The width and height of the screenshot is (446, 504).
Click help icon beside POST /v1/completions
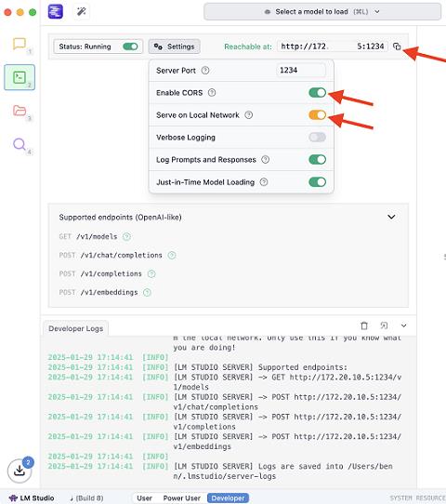coord(151,274)
